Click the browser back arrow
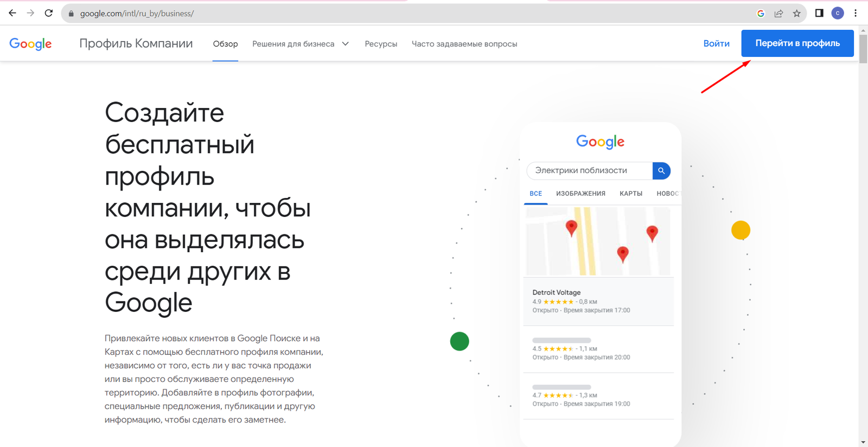868x447 pixels. tap(12, 13)
